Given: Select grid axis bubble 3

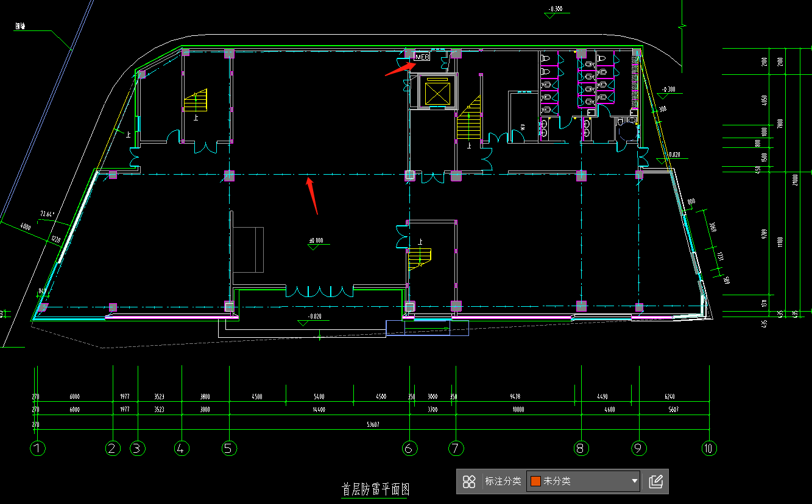Looking at the screenshot, I should [x=137, y=449].
